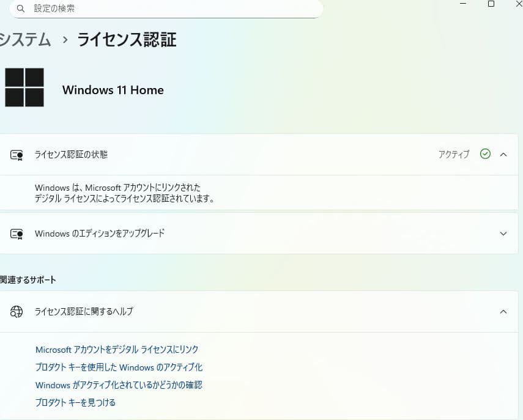523x420 pixels.
Task: Click the search magnifier icon in the search box
Action: pos(20,9)
